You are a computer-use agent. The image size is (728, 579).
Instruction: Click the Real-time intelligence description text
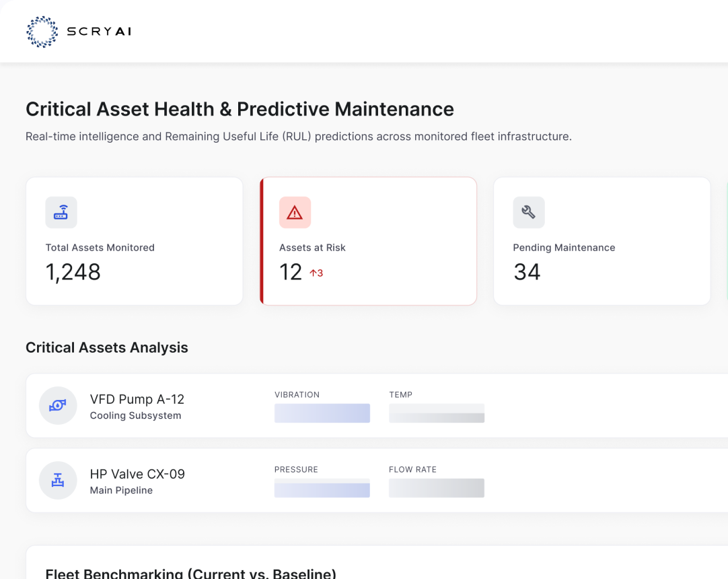coord(299,137)
